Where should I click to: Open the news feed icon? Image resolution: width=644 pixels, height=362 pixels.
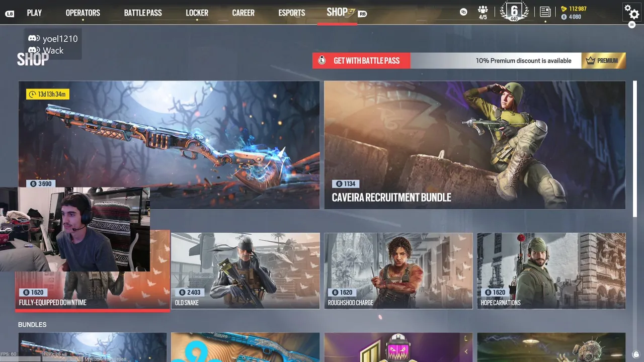(545, 12)
